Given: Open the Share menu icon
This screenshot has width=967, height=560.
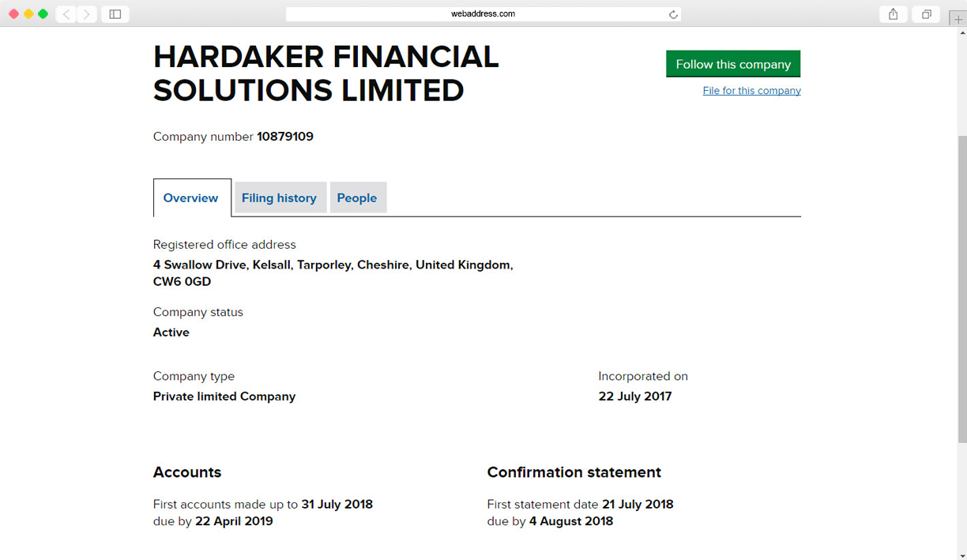Looking at the screenshot, I should tap(894, 14).
